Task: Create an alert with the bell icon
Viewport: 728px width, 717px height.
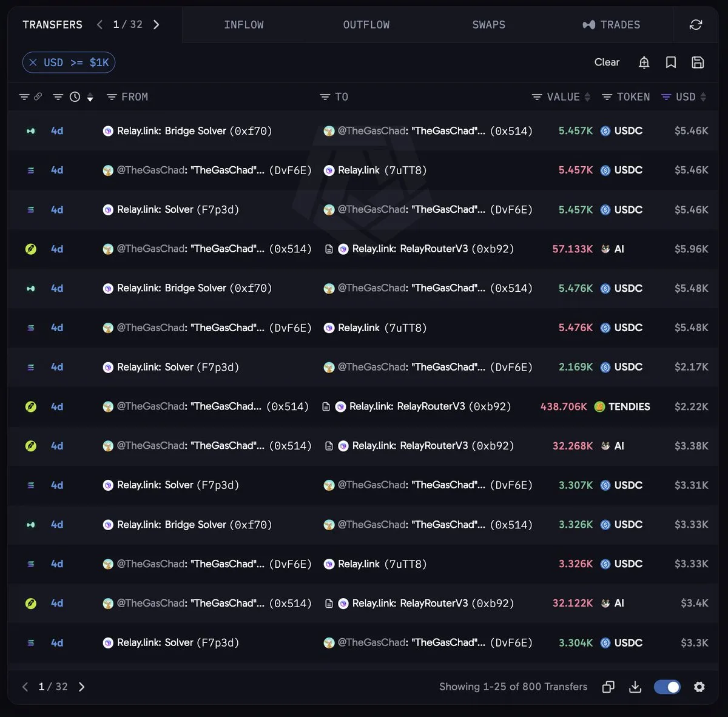Action: [x=644, y=62]
